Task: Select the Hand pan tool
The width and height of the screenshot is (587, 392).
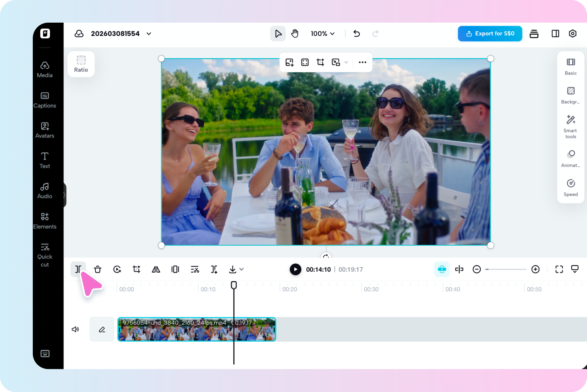Action: (x=295, y=34)
